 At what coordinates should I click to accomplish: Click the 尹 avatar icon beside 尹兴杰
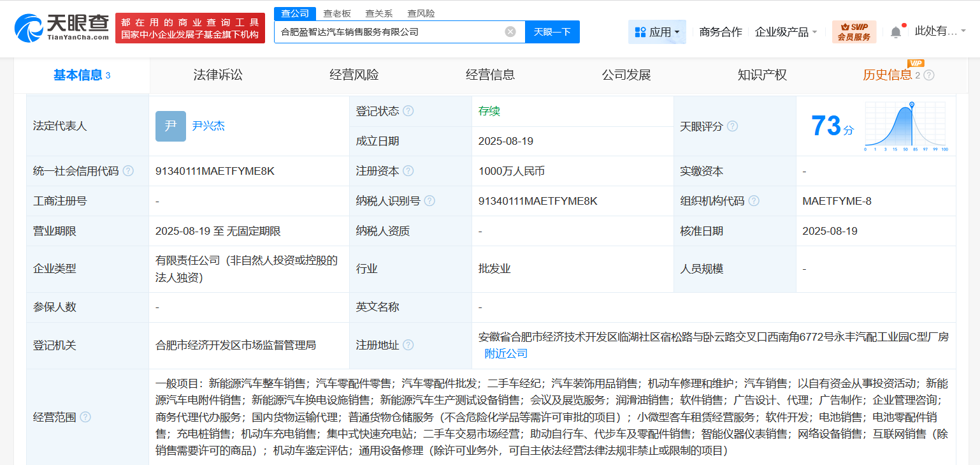169,126
